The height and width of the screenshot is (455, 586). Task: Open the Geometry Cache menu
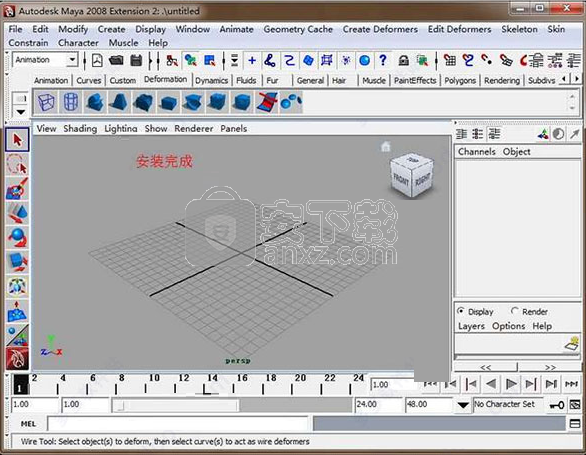pyautogui.click(x=298, y=29)
